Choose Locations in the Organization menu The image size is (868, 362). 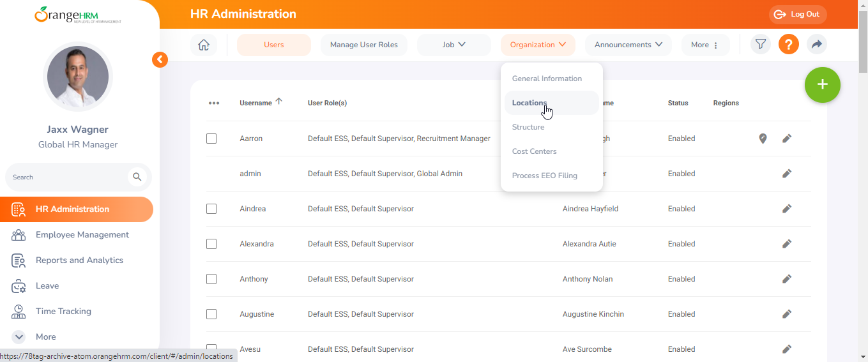551,103
